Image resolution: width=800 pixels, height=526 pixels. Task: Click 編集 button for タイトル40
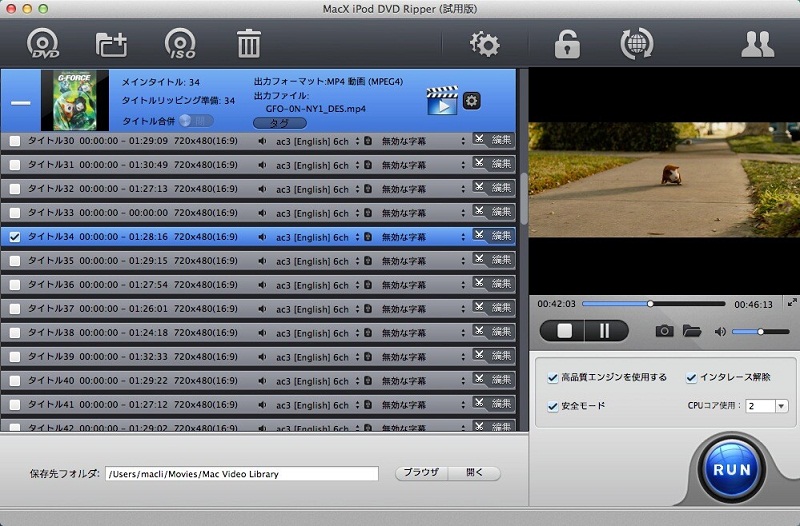[501, 380]
